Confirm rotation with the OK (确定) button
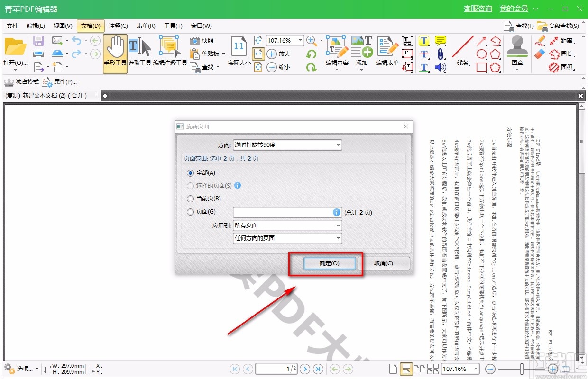588x379 pixels. click(330, 263)
